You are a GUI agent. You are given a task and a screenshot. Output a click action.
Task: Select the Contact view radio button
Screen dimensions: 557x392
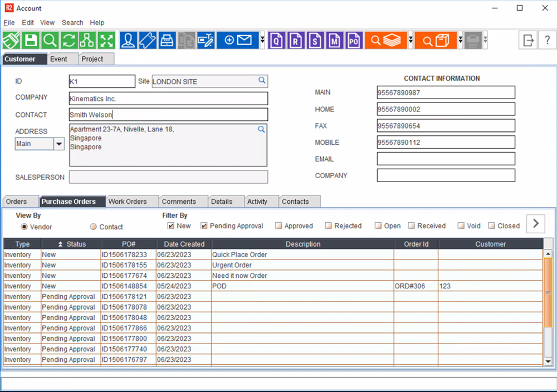93,227
